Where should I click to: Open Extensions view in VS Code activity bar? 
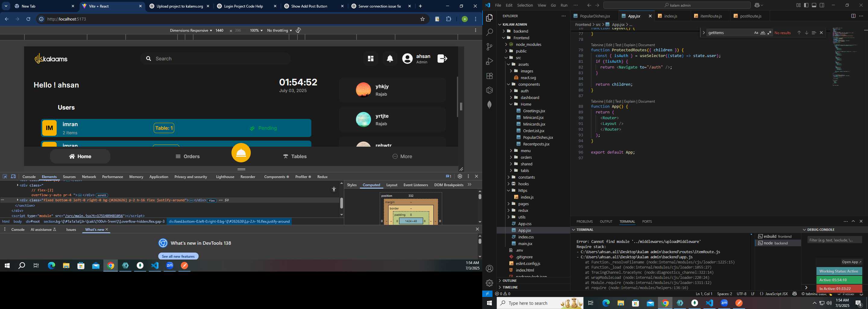point(489,76)
